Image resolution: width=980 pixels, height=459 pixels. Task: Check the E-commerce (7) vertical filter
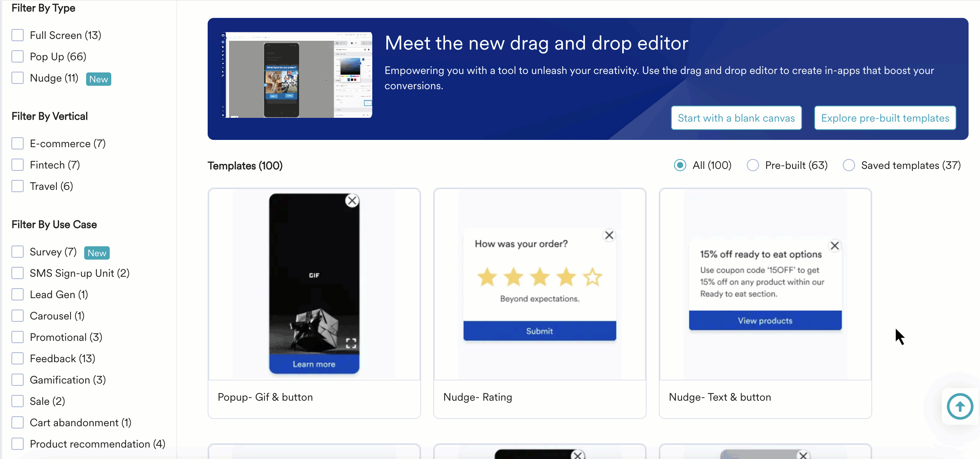tap(18, 143)
